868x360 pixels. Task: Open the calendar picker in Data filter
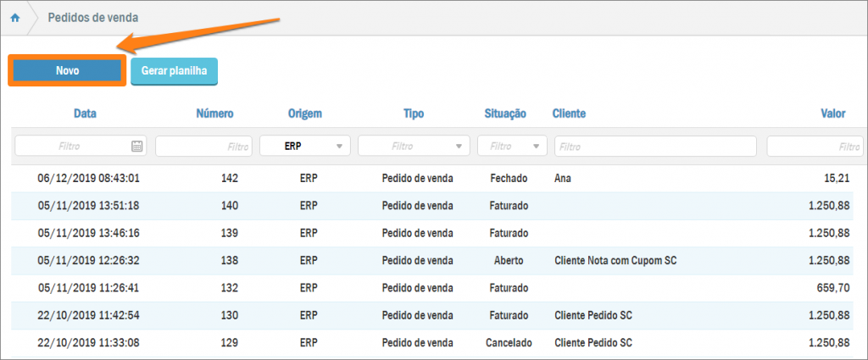click(137, 147)
